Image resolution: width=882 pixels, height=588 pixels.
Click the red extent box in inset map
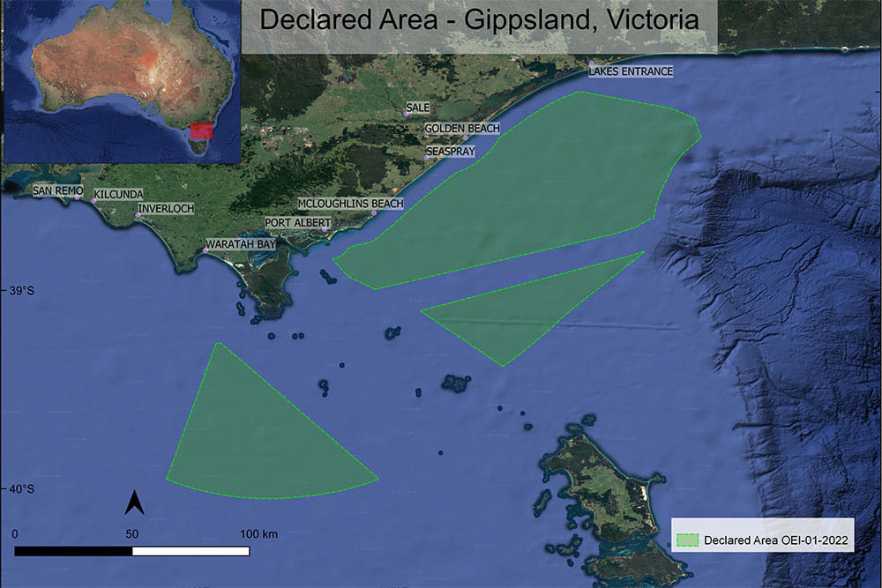201,132
